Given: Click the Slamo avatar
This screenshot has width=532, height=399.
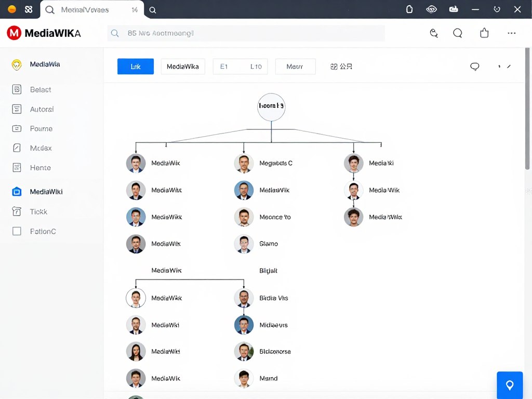Looking at the screenshot, I should tap(244, 244).
